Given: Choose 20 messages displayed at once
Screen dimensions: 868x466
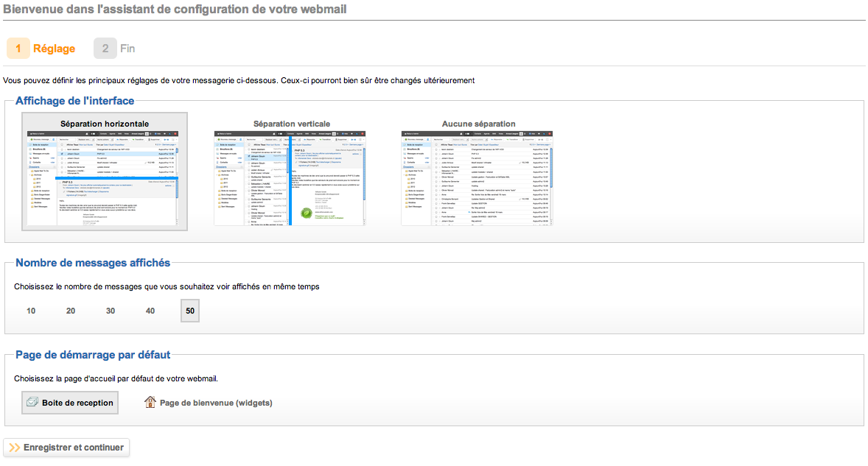Looking at the screenshot, I should tap(70, 311).
